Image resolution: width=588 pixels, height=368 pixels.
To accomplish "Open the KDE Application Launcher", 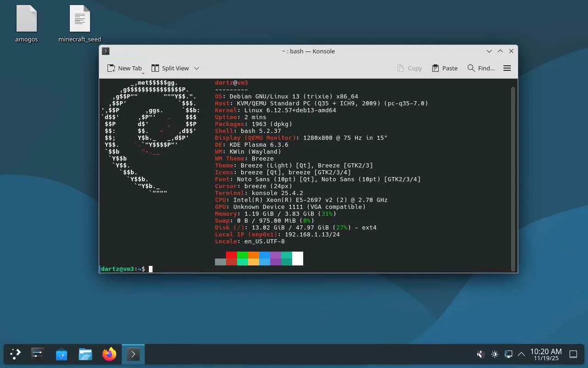I will [x=16, y=354].
